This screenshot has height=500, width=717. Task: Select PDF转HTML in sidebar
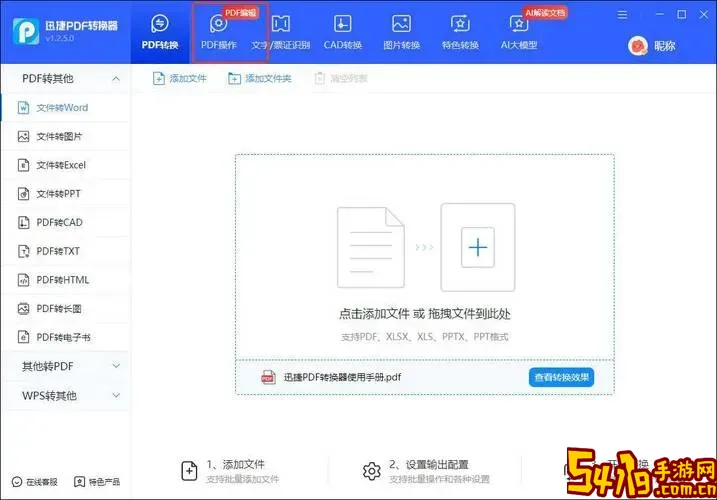(x=66, y=280)
